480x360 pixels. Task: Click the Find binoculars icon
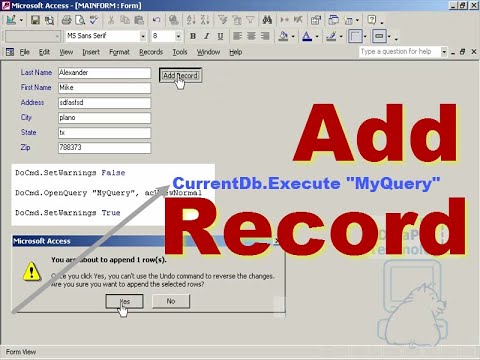tap(267, 20)
